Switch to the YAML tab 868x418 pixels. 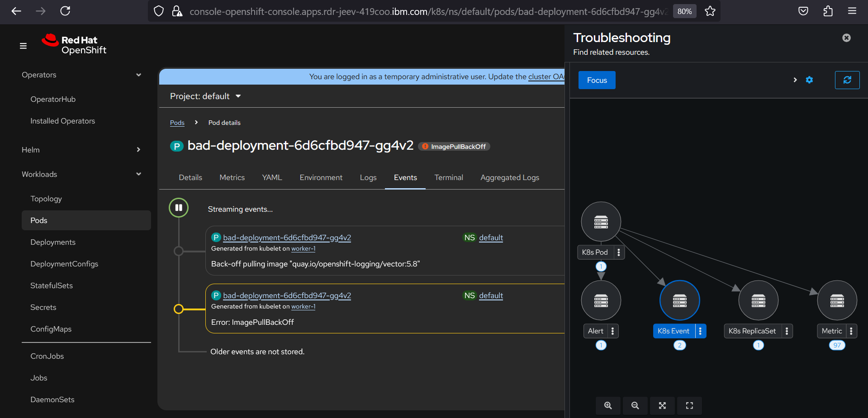click(x=272, y=178)
